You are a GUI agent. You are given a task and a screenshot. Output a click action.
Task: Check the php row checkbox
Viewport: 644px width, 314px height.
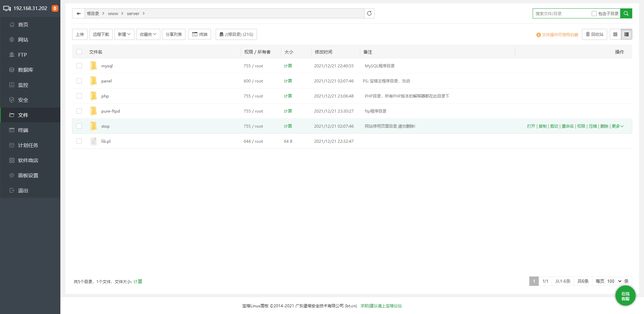(79, 96)
